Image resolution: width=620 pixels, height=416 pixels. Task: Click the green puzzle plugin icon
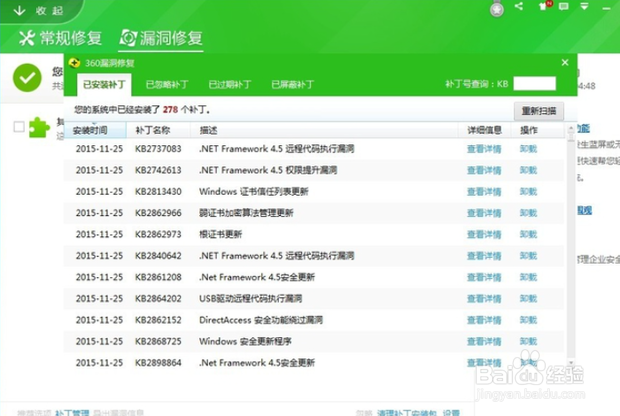40,127
